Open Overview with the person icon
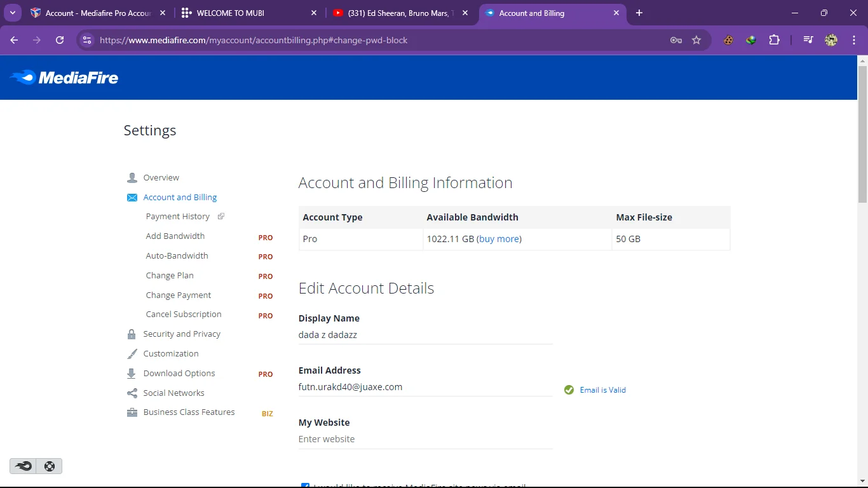This screenshot has height=488, width=868. tap(132, 178)
